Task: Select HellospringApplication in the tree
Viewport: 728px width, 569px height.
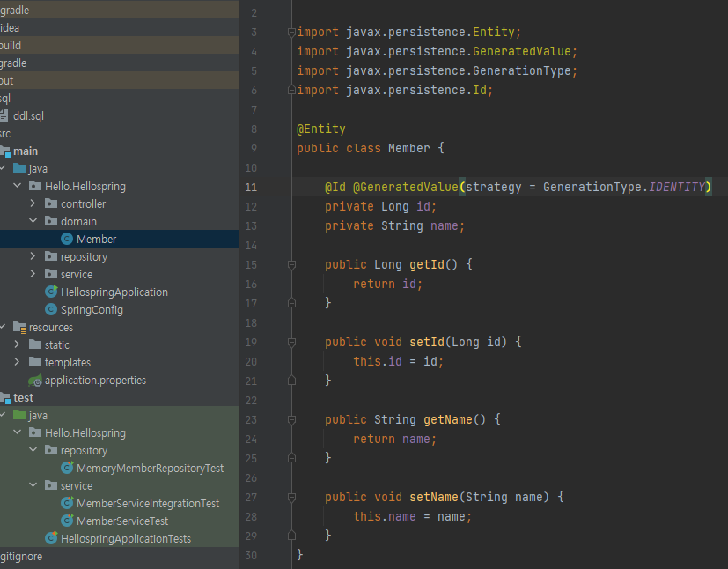Action: coord(120,292)
